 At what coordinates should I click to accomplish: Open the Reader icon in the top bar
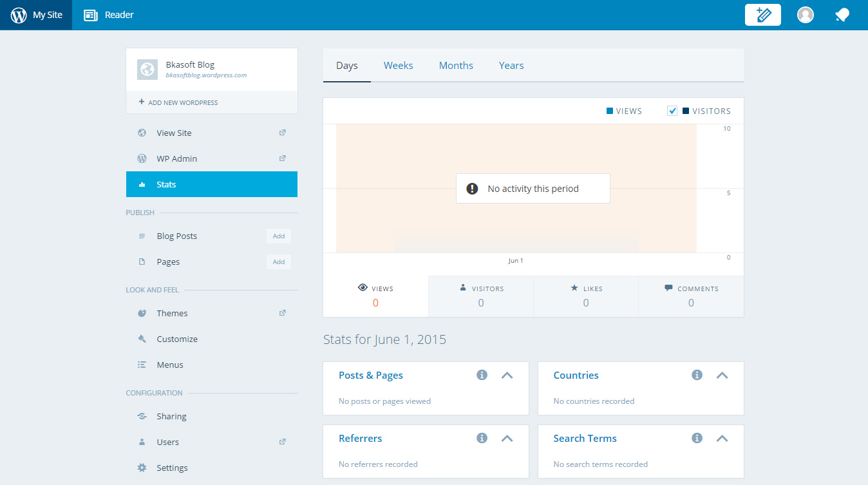[91, 15]
